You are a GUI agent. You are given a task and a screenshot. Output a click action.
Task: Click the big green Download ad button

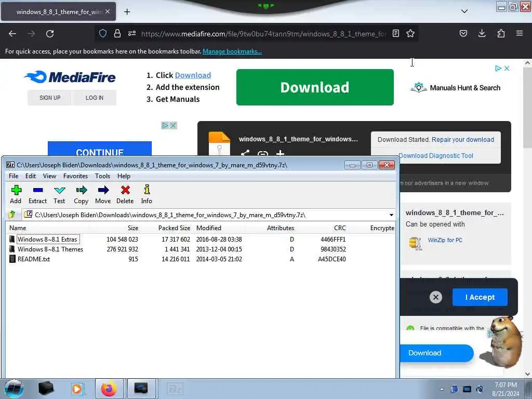coord(315,87)
